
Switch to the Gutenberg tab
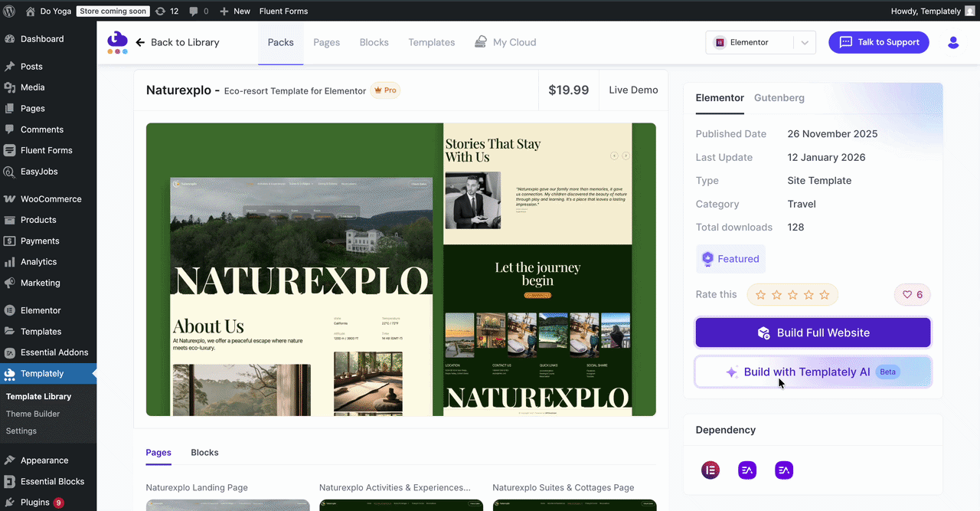[x=779, y=98]
